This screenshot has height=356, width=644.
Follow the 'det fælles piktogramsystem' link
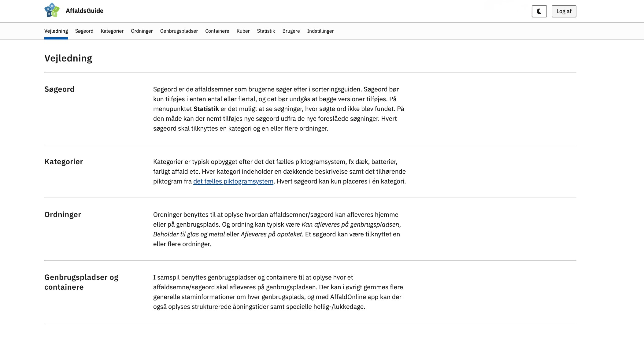pos(233,181)
